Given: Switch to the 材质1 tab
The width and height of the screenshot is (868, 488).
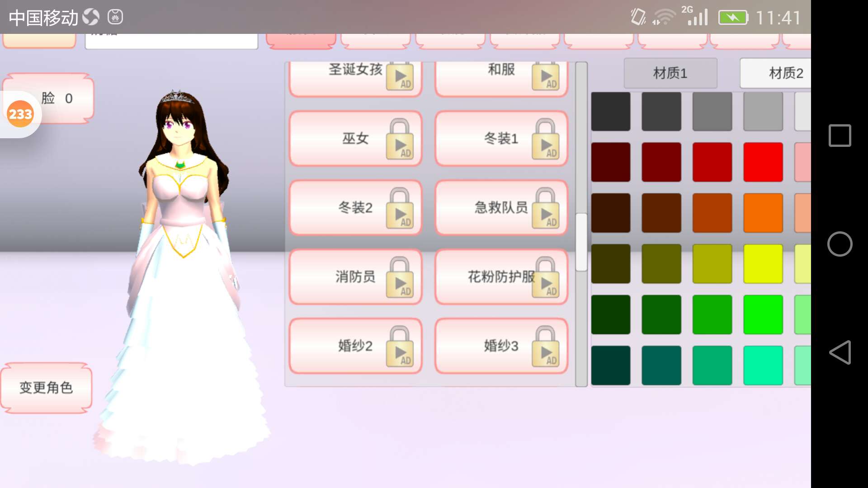Looking at the screenshot, I should [x=670, y=73].
